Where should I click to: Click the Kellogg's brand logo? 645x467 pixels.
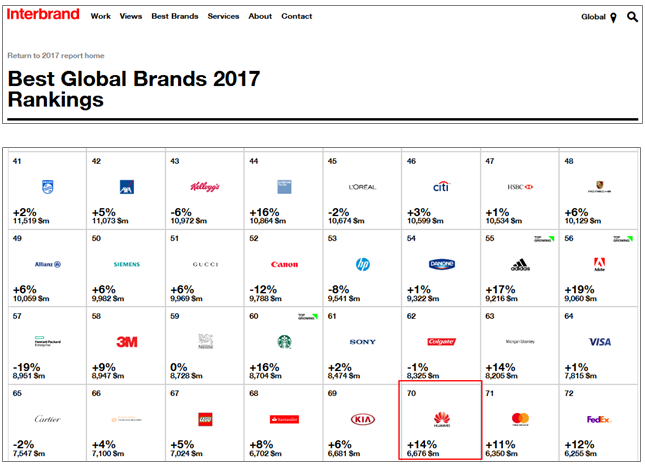click(204, 186)
